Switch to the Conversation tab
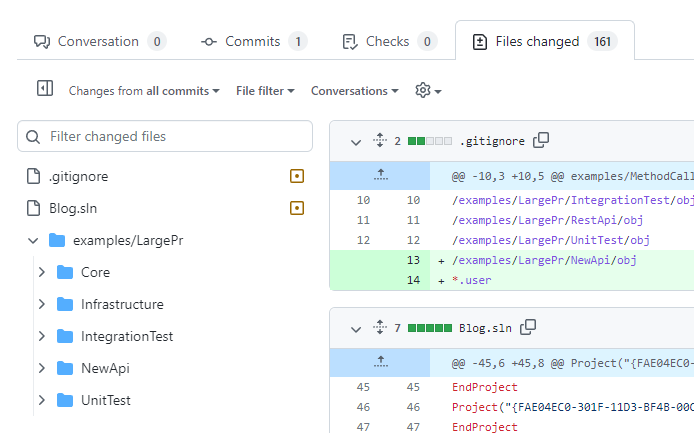This screenshot has width=694, height=433. pos(99,41)
